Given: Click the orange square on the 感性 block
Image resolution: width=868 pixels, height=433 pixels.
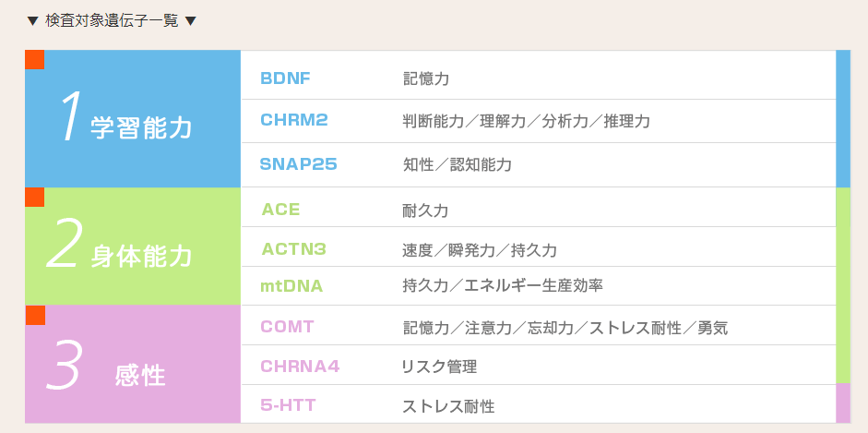Looking at the screenshot, I should (35, 315).
